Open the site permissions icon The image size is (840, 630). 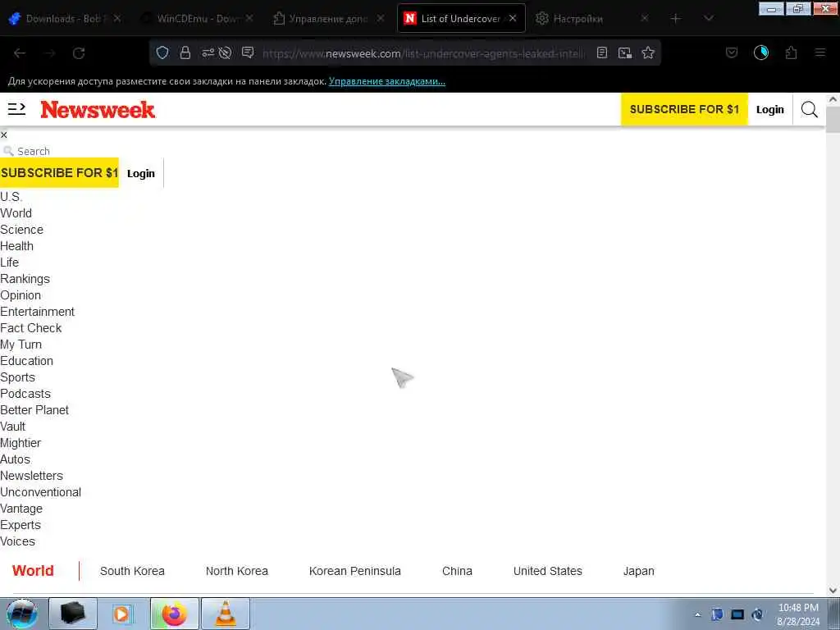click(208, 52)
